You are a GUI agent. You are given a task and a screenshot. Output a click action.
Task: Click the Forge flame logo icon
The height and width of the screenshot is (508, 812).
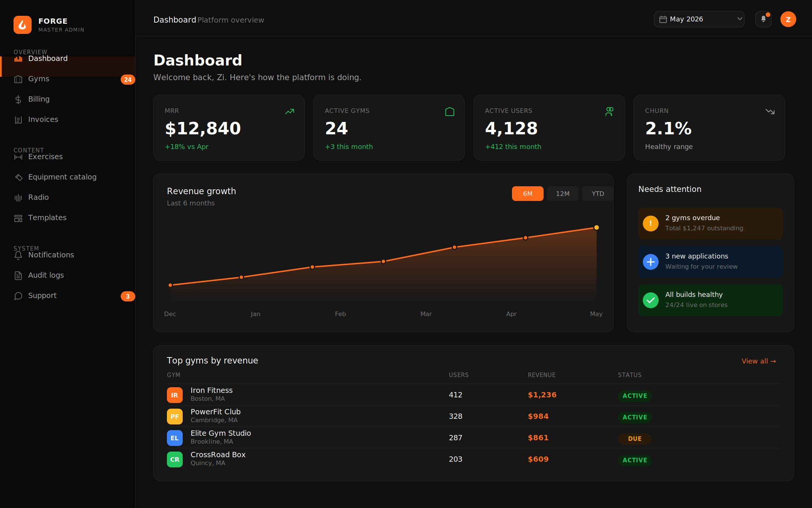pos(23,25)
